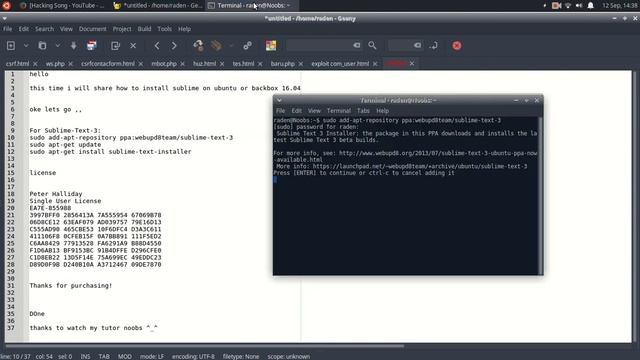Switch to exploit com_user.html document tab
Viewport: 640px width, 360px height.
(340, 64)
